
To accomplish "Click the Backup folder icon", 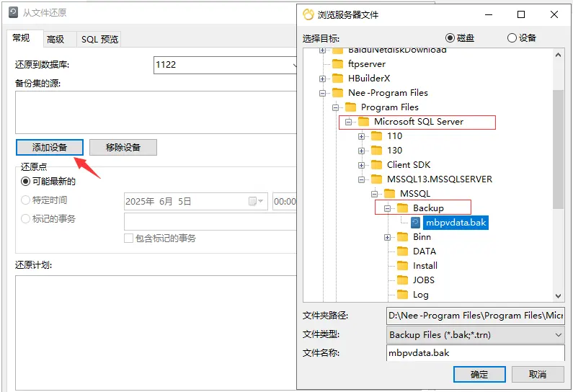I will pyautogui.click(x=402, y=208).
